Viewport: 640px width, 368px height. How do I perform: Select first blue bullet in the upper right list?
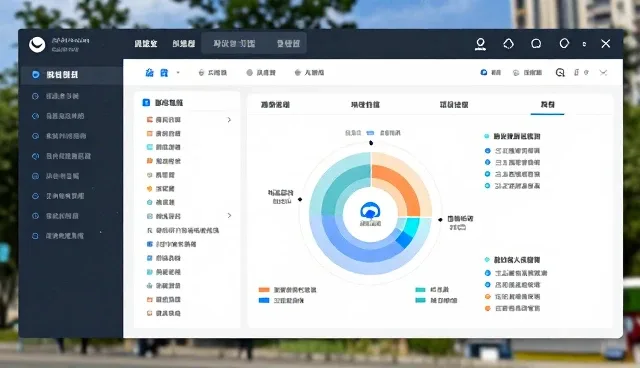[x=487, y=151]
